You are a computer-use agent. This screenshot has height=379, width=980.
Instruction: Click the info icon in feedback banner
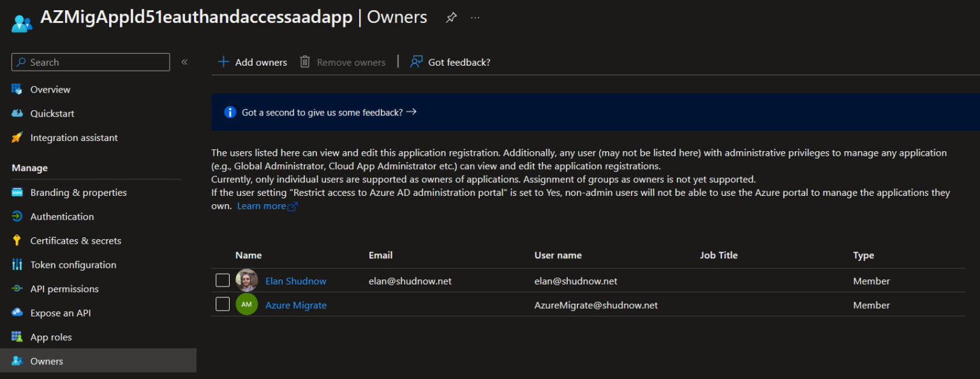(230, 112)
